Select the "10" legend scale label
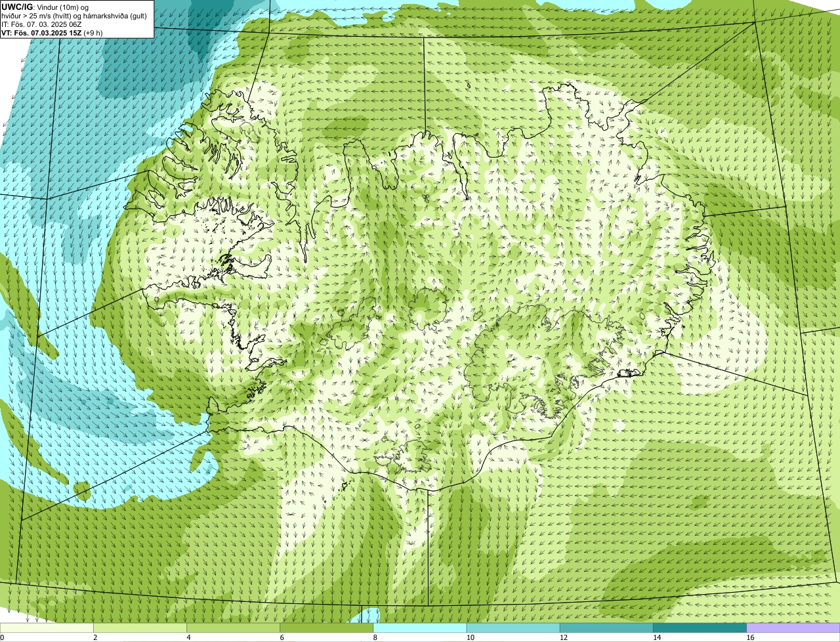Image resolution: width=840 pixels, height=642 pixels. pyautogui.click(x=471, y=637)
